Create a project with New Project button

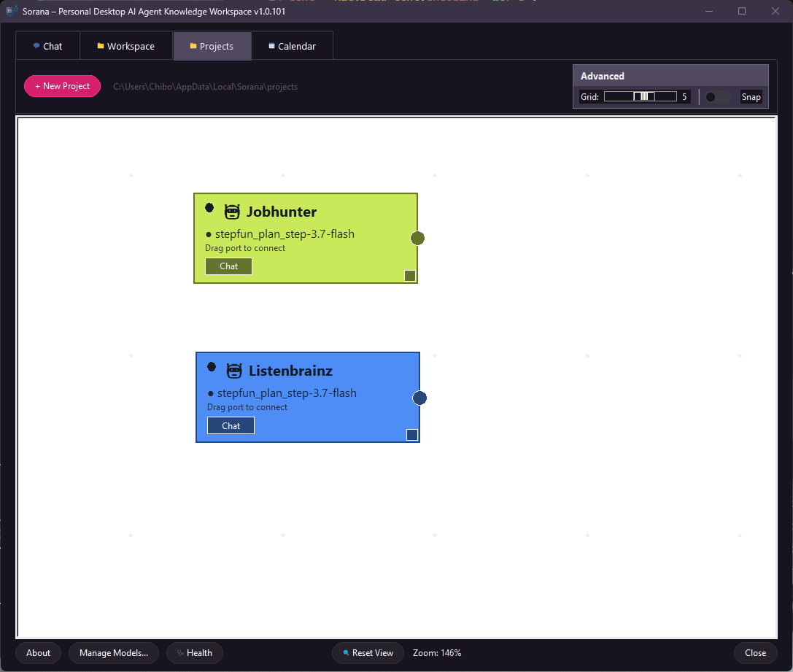click(62, 86)
